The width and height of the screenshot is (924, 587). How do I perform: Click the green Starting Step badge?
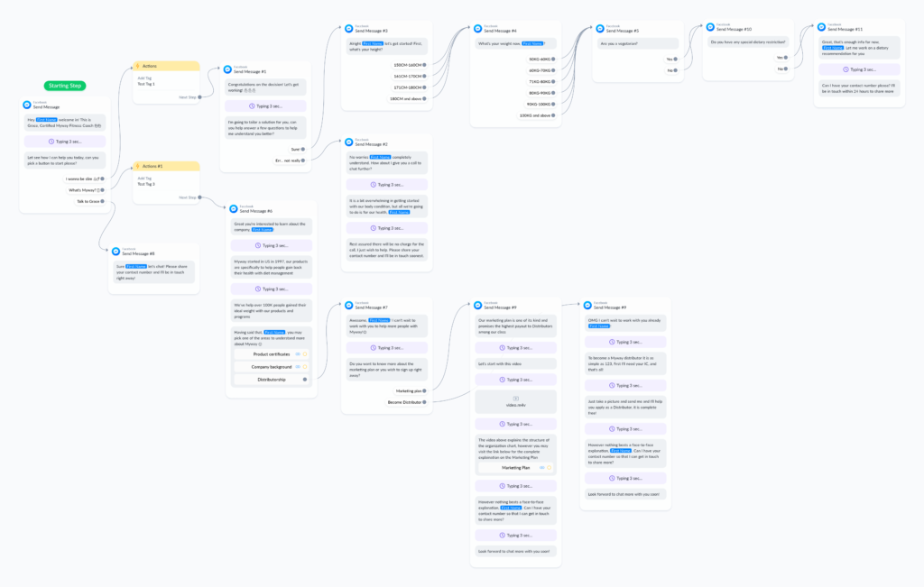click(x=65, y=86)
